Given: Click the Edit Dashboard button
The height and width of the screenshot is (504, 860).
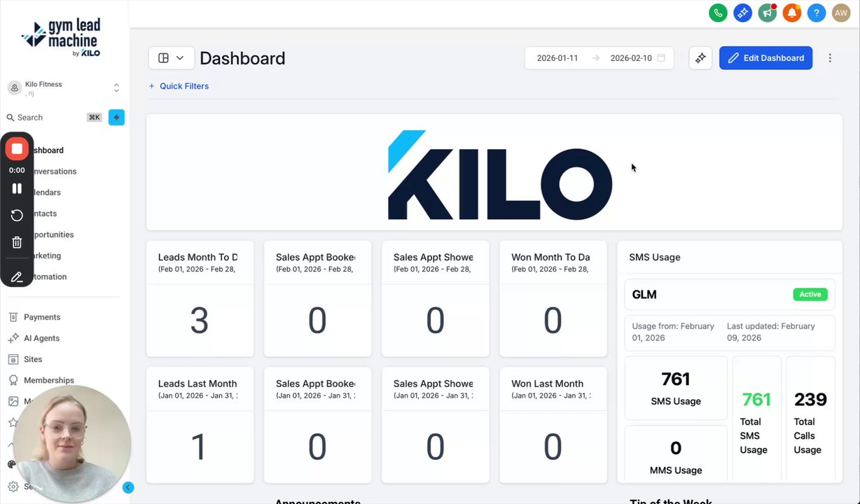Looking at the screenshot, I should pyautogui.click(x=765, y=58).
